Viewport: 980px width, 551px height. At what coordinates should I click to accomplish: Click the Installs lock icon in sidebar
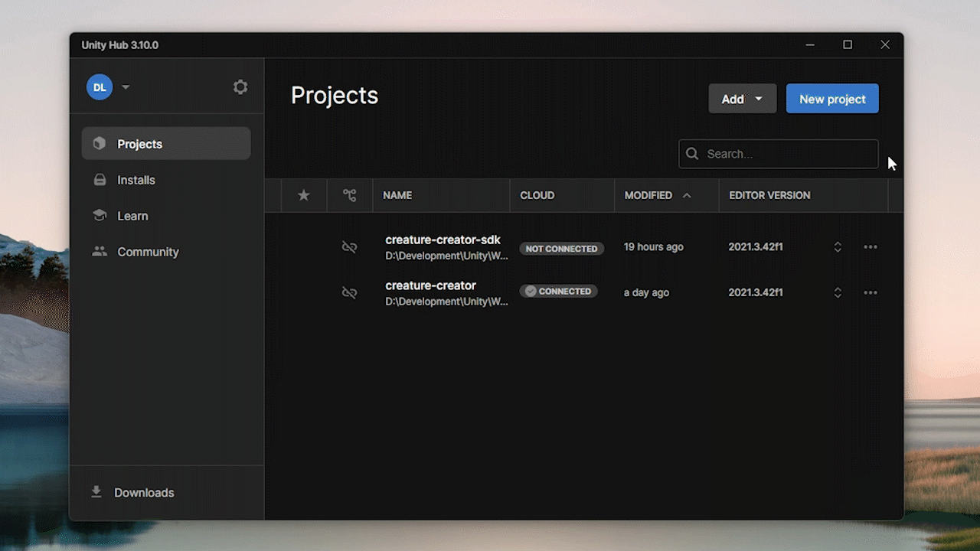tap(100, 180)
